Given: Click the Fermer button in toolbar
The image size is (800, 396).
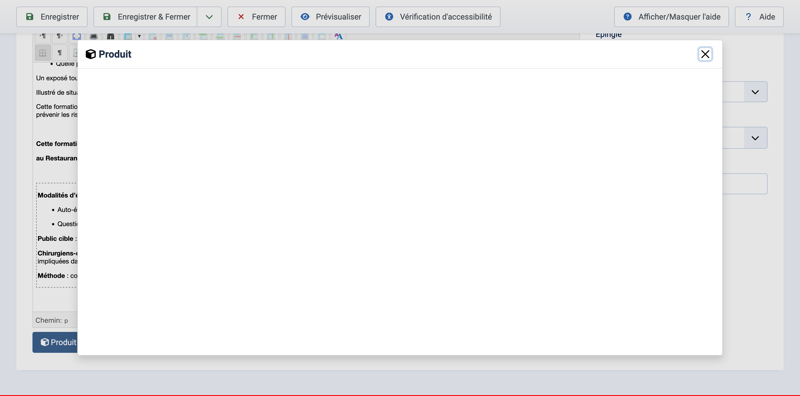Looking at the screenshot, I should (257, 17).
